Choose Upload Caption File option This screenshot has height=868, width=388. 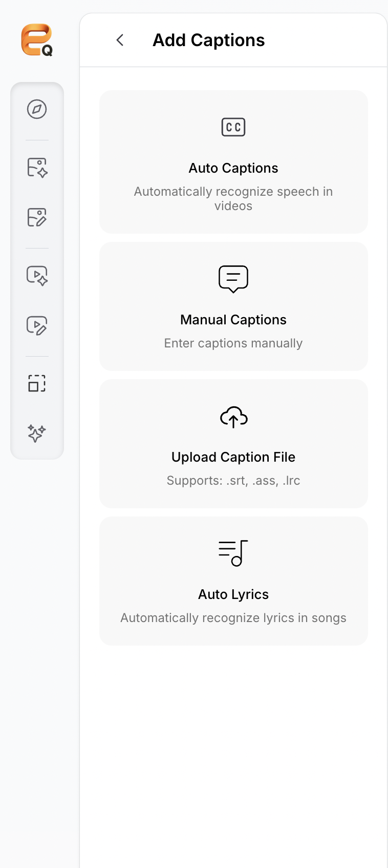click(233, 444)
